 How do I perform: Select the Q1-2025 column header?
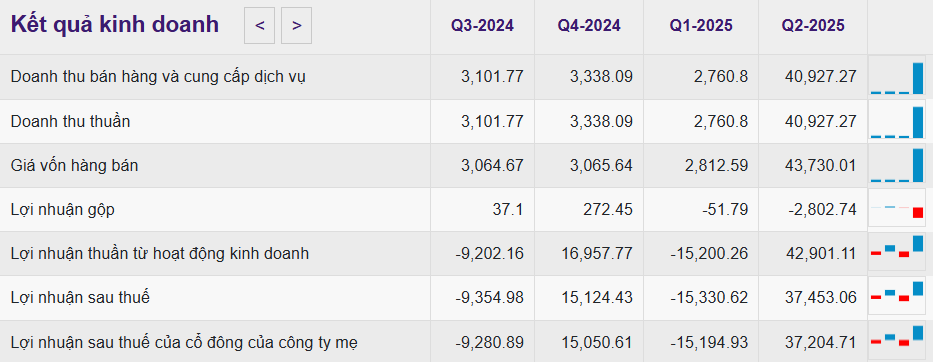(x=701, y=26)
